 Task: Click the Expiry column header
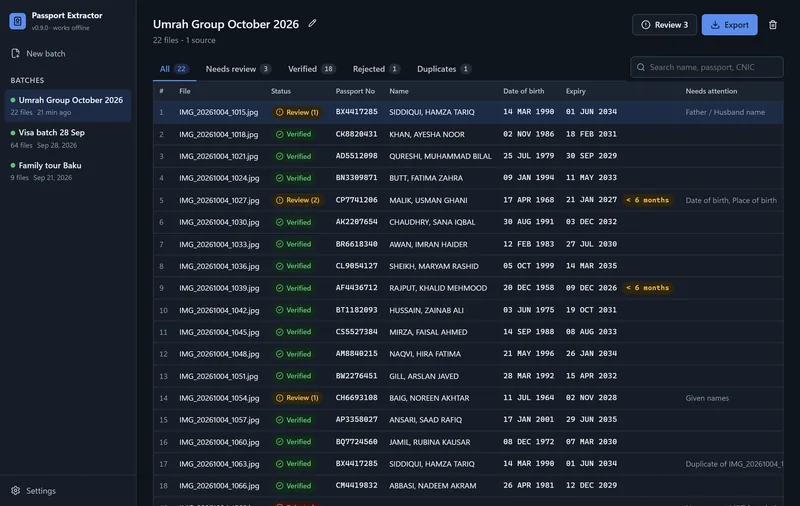(x=576, y=91)
